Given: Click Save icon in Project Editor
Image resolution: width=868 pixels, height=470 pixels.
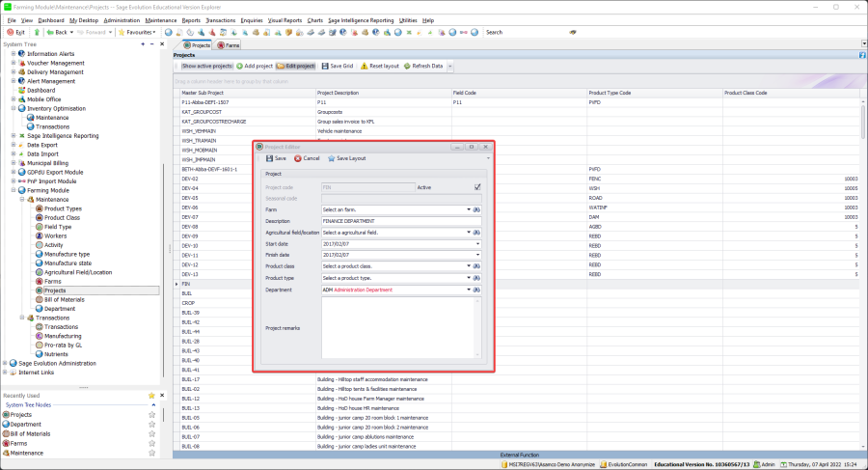Looking at the screenshot, I should point(269,158).
